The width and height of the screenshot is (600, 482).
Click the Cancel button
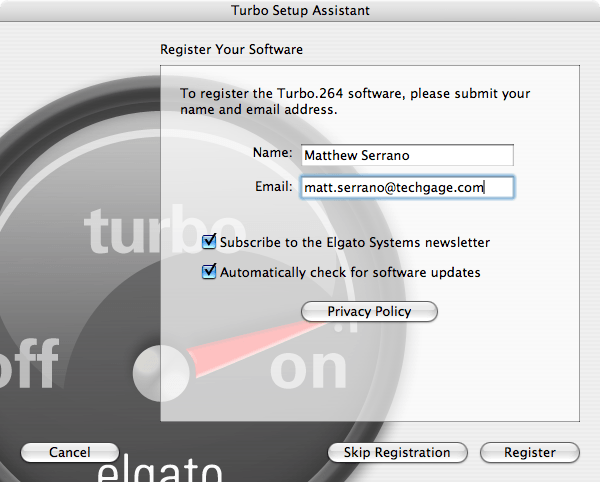[70, 453]
